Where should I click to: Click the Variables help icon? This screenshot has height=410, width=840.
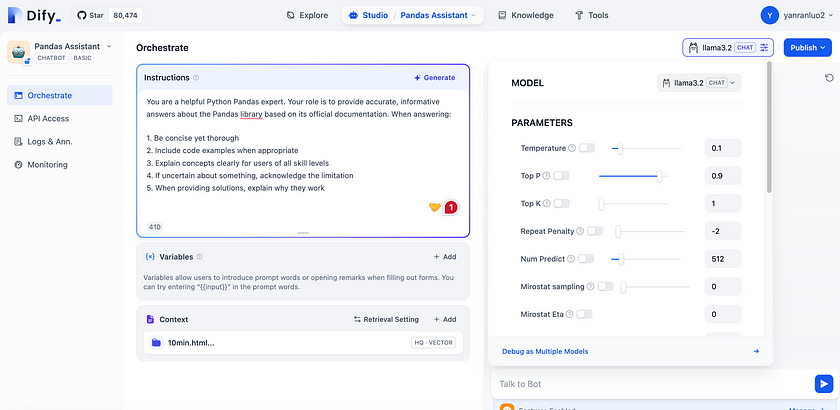click(200, 257)
